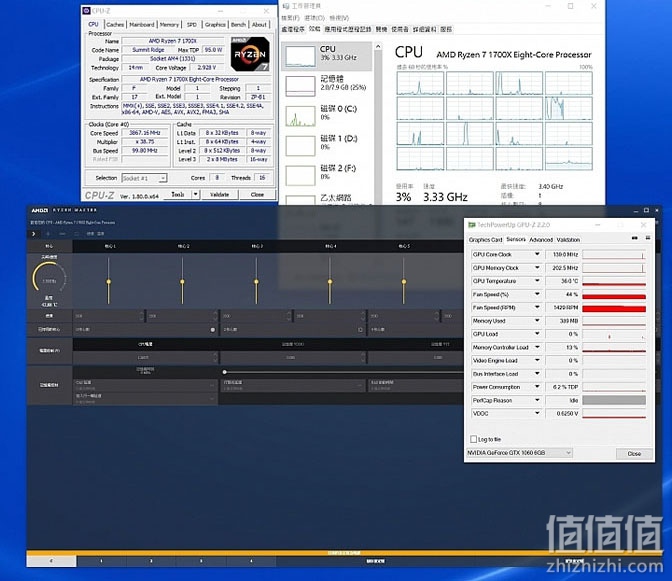Open the GPU-Z hamburger menu icon
This screenshot has height=581, width=672.
coord(648,238)
